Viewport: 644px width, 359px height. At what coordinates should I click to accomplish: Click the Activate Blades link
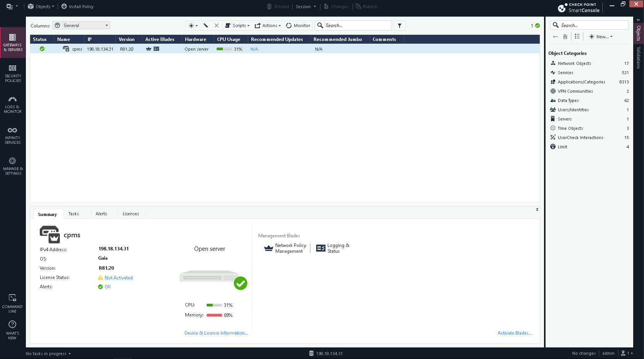pos(514,333)
